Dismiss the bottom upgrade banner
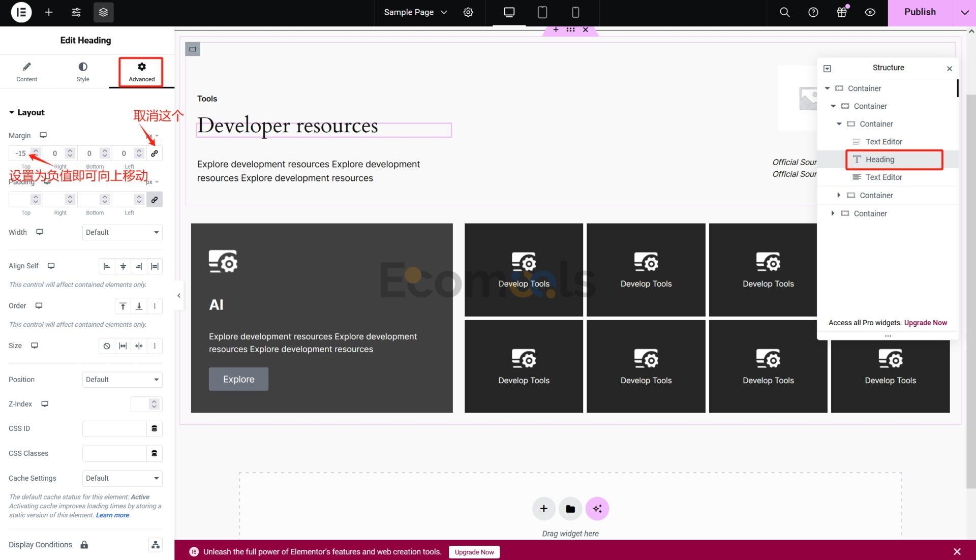Image resolution: width=976 pixels, height=560 pixels. (957, 552)
